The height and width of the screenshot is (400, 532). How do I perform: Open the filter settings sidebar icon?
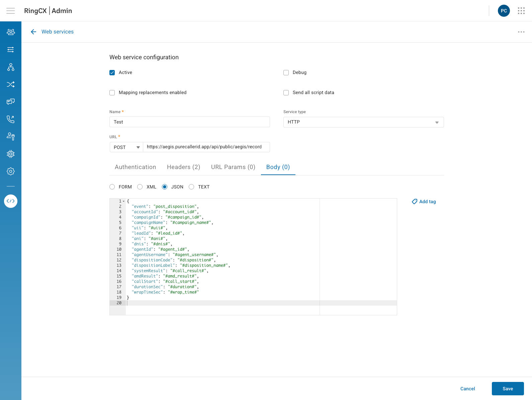pyautogui.click(x=11, y=50)
